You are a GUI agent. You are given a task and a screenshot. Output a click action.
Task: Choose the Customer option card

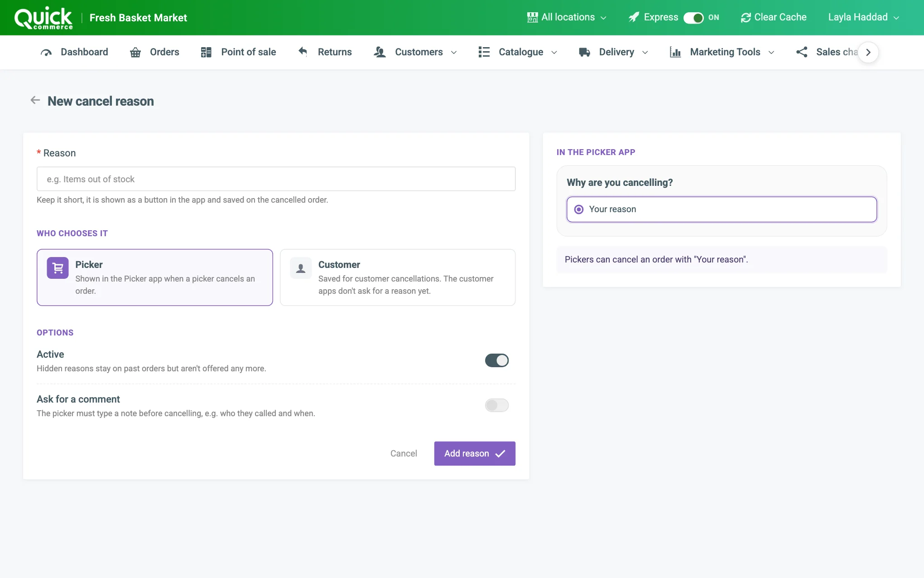click(x=398, y=277)
